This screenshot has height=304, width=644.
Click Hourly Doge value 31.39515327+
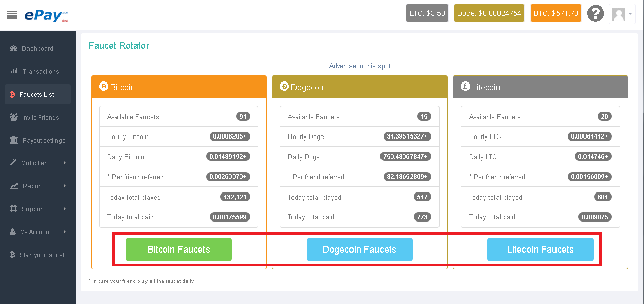tap(407, 136)
